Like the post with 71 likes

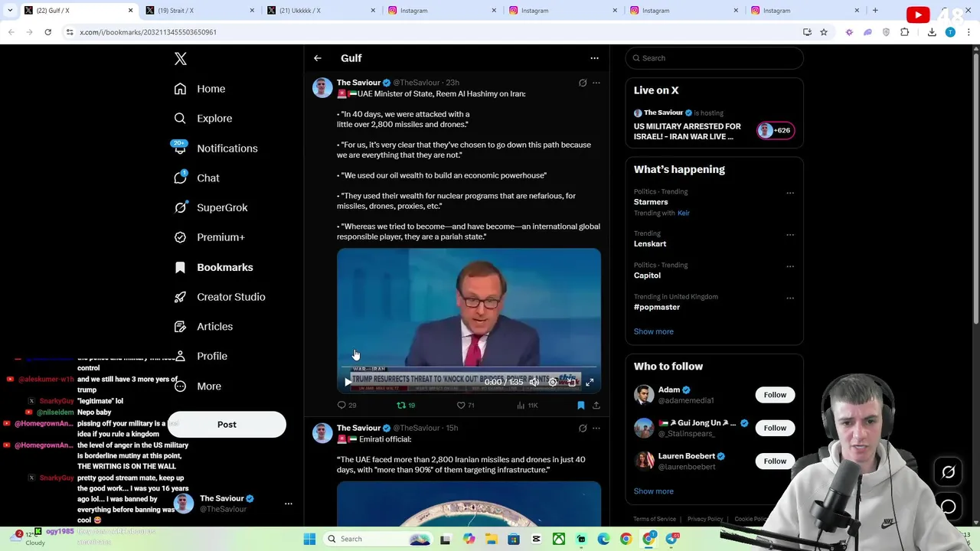point(466,406)
